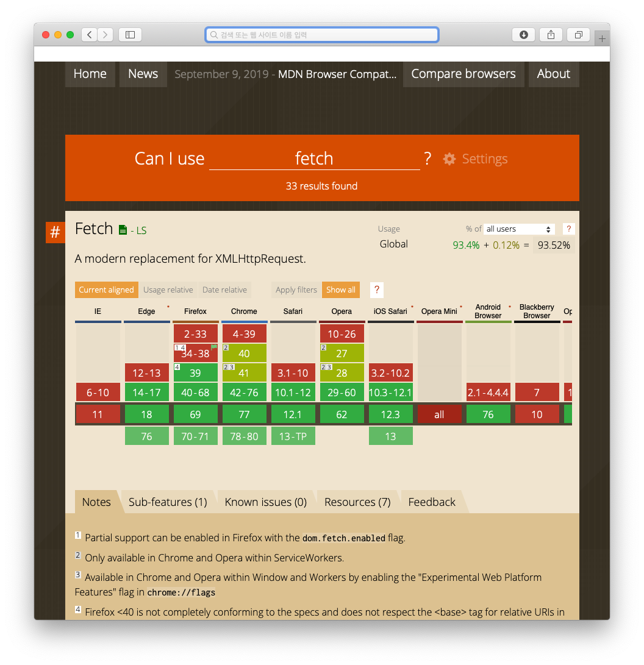Click the Android Browser 76 cell

tap(488, 414)
